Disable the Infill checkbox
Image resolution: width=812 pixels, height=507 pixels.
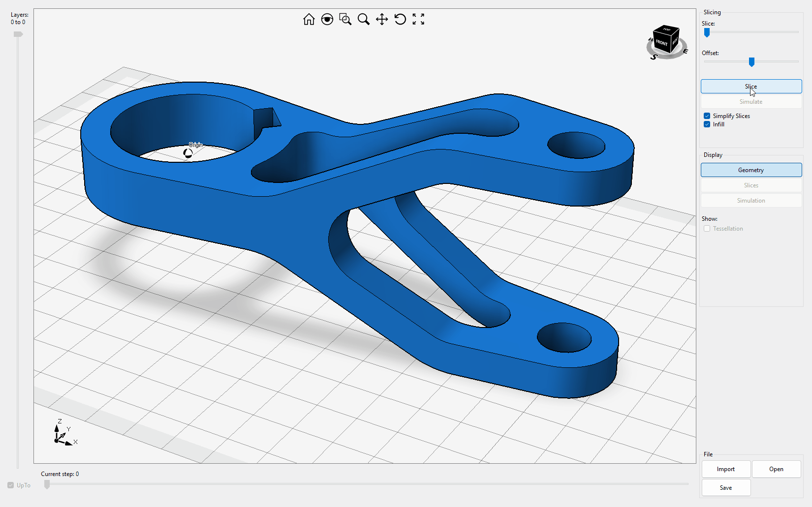(707, 124)
